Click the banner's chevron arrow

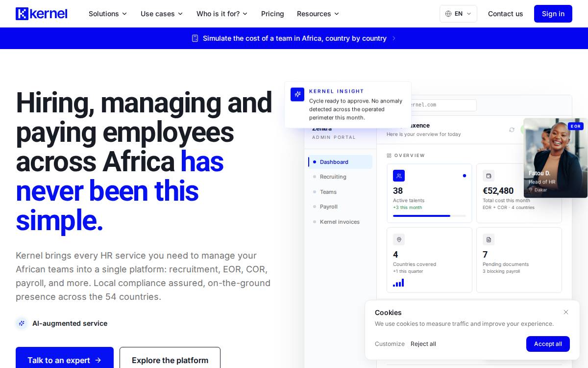point(393,38)
